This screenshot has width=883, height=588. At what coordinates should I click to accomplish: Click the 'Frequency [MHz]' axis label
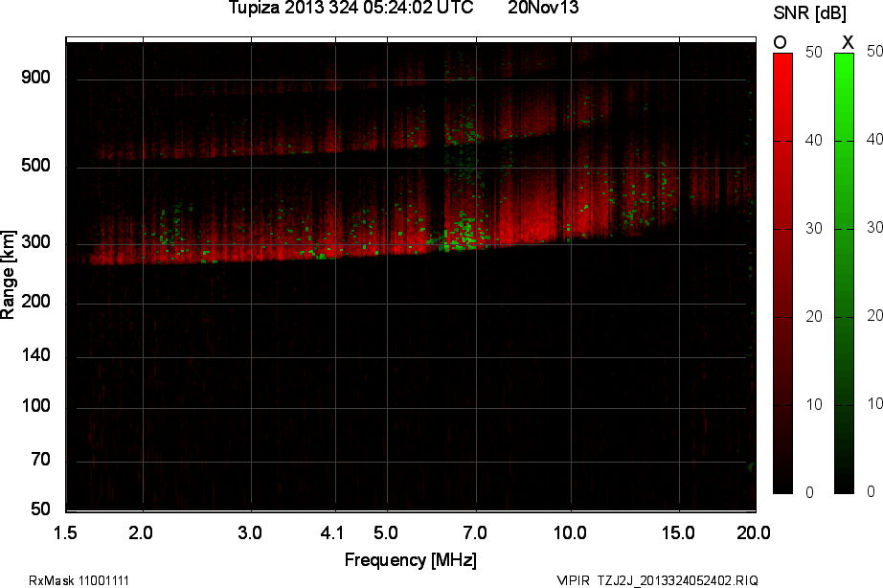(x=411, y=560)
